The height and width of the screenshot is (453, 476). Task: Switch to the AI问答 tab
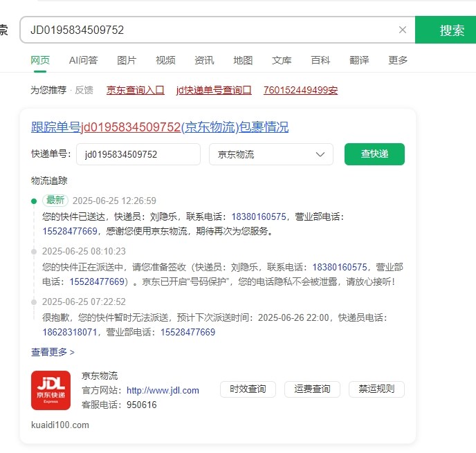[84, 60]
